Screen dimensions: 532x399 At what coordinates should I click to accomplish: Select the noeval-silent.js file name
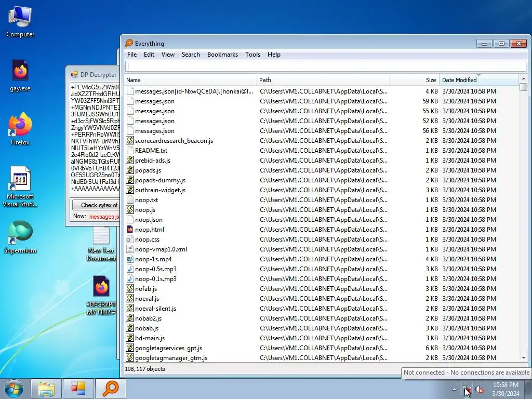155,309
